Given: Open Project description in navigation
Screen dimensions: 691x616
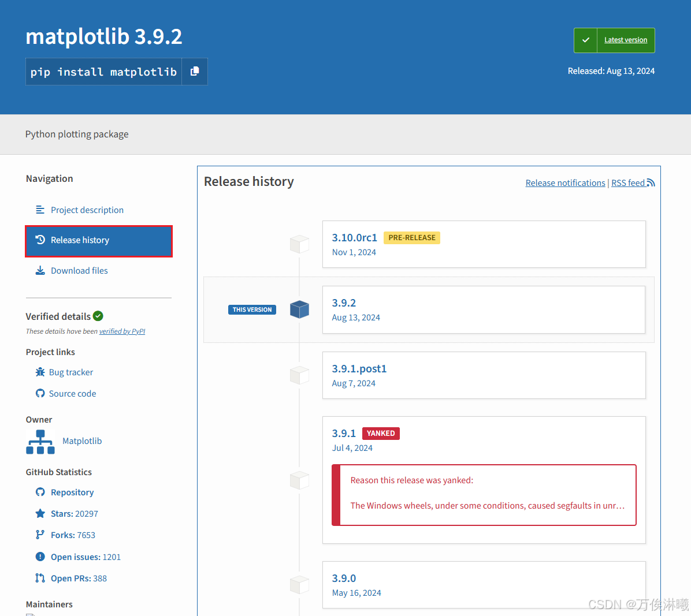Looking at the screenshot, I should point(87,210).
